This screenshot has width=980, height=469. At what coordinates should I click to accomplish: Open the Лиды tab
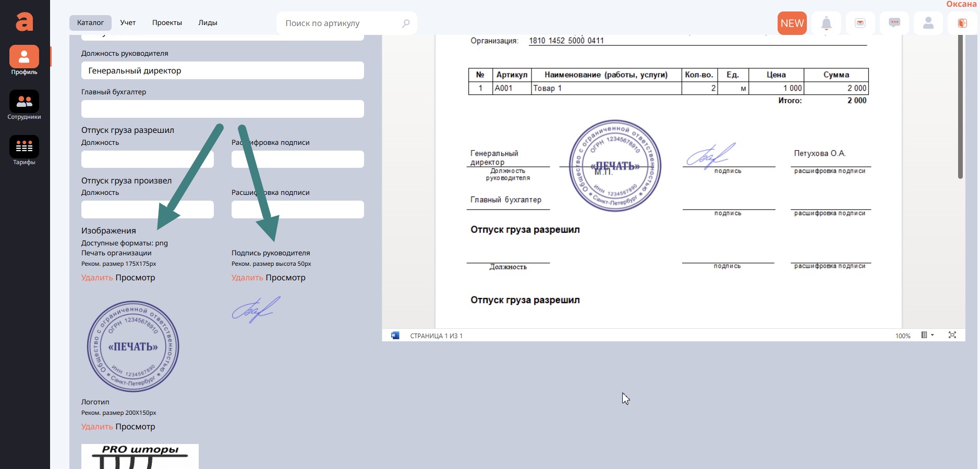click(x=208, y=23)
